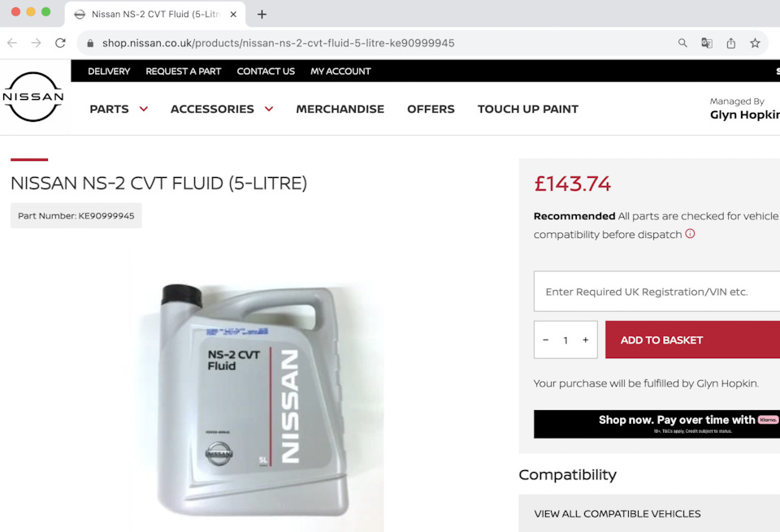This screenshot has width=780, height=532.
Task: Bookmark this page with star icon
Action: [x=755, y=43]
